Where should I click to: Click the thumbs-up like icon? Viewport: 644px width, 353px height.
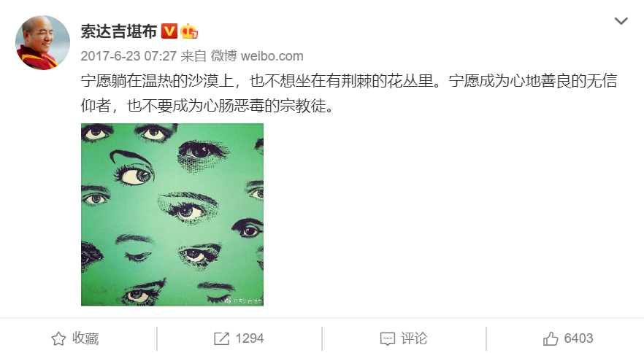(551, 338)
